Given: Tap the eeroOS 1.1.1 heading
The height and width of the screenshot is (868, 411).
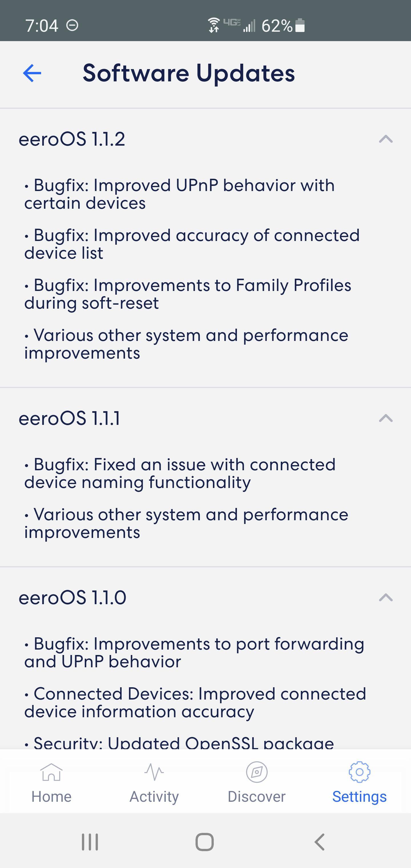Looking at the screenshot, I should [x=69, y=418].
